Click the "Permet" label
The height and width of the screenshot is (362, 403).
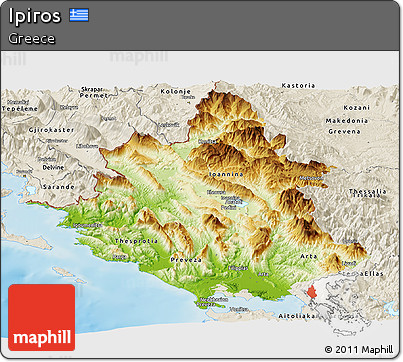(x=94, y=95)
